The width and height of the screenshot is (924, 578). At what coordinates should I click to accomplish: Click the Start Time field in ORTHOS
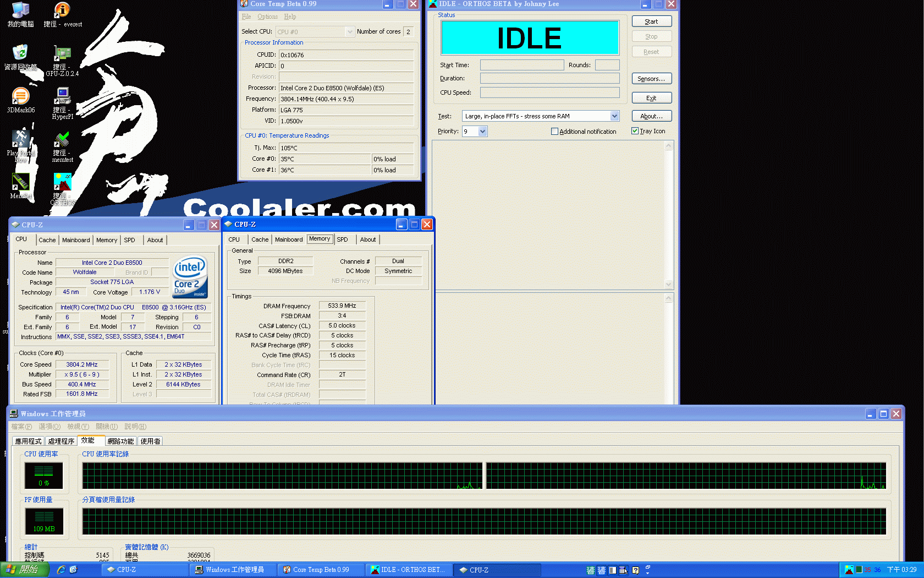point(522,65)
